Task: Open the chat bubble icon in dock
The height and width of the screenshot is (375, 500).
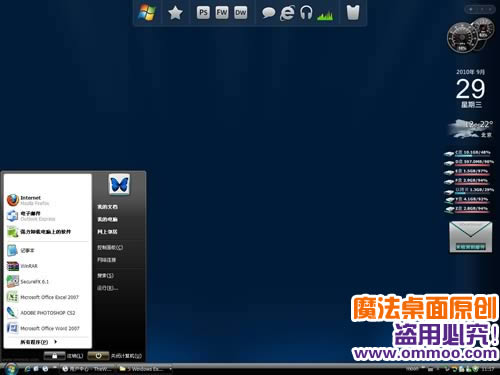Action: click(268, 13)
